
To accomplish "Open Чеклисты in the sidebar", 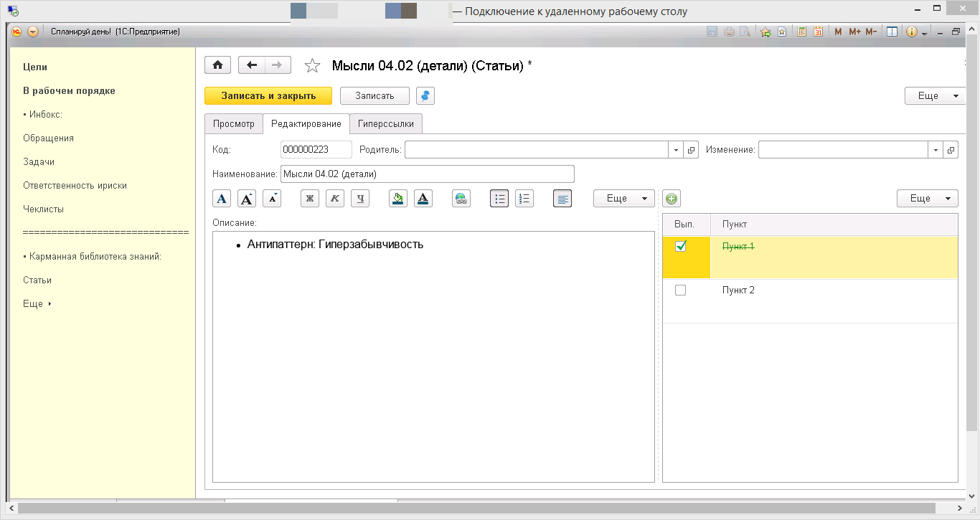I will pyautogui.click(x=43, y=209).
